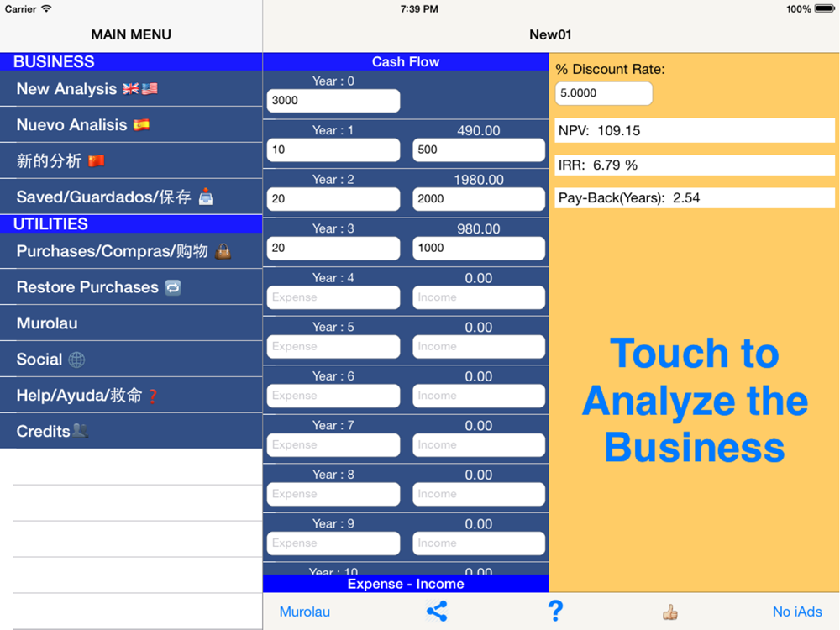Tap Year 8 Expense field
This screenshot has width=840, height=630.
click(x=333, y=494)
